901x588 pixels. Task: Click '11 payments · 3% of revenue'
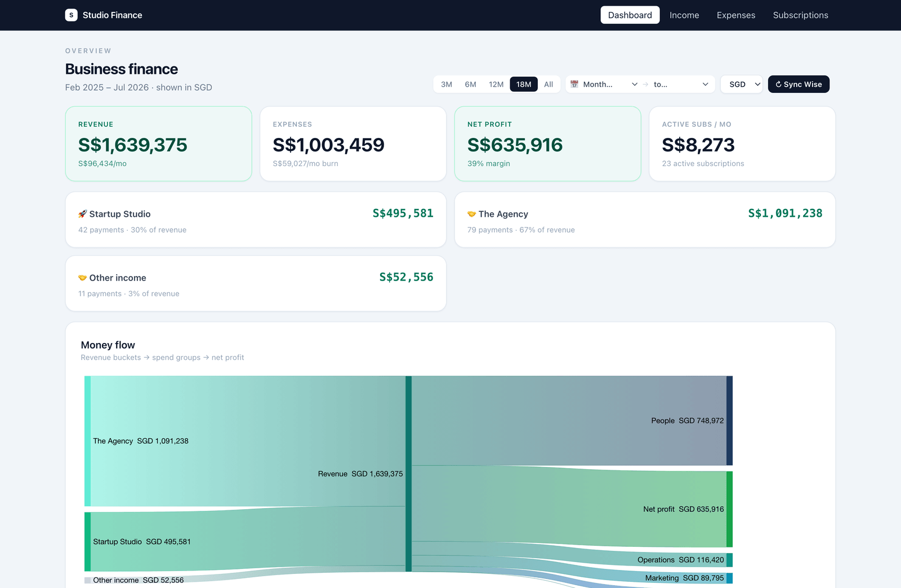point(129,293)
